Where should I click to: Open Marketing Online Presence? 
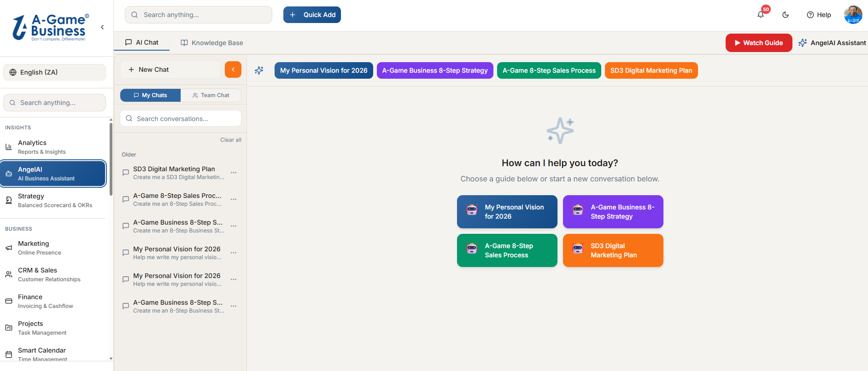coord(53,248)
